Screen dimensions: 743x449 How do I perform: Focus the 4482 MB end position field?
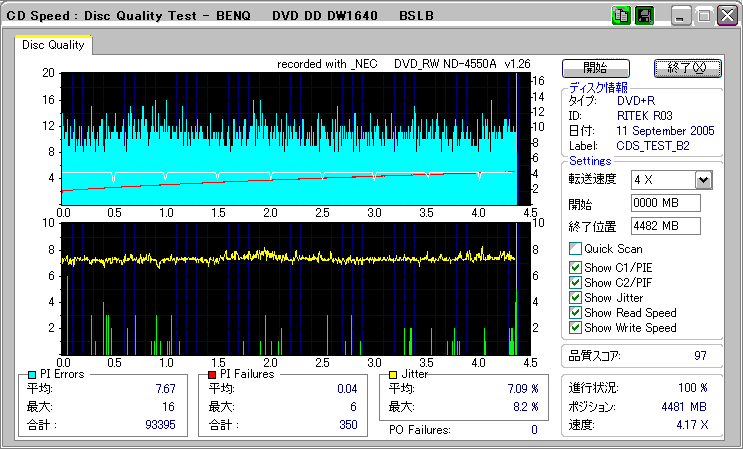click(x=665, y=226)
